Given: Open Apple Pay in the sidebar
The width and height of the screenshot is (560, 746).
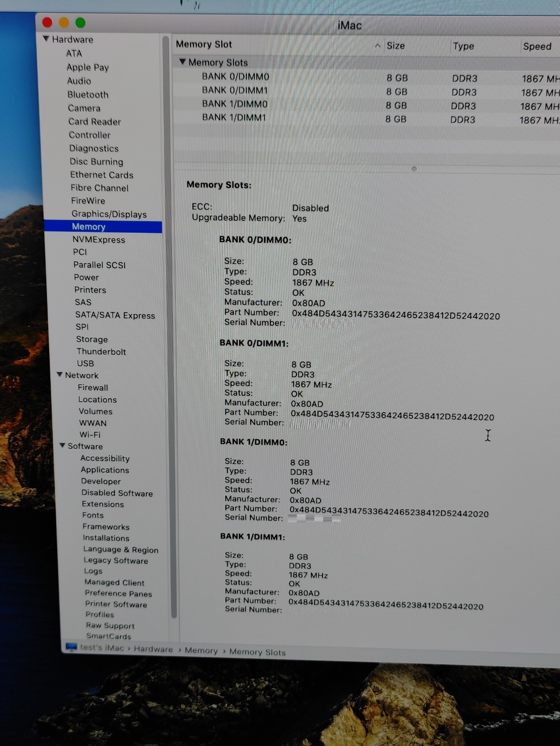Looking at the screenshot, I should (x=88, y=67).
